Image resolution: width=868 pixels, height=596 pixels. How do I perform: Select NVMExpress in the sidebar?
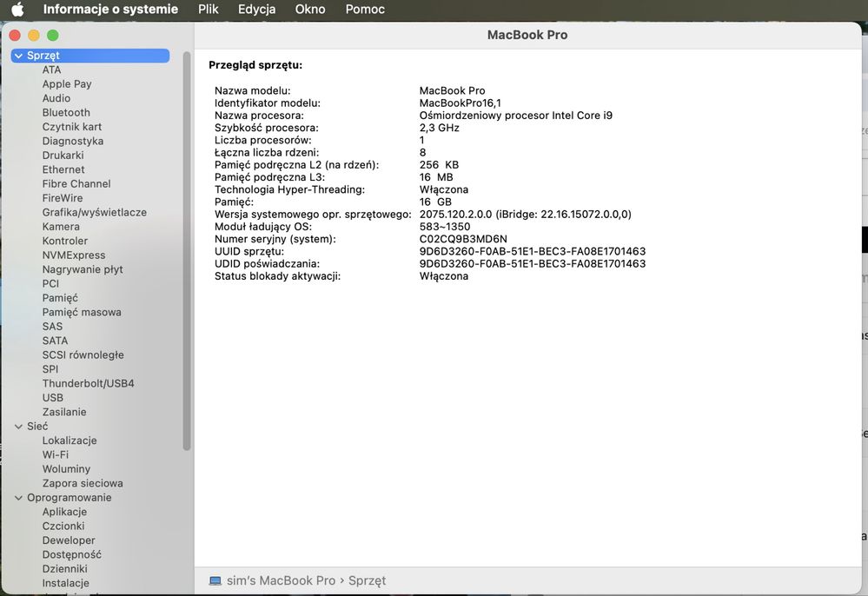coord(74,255)
